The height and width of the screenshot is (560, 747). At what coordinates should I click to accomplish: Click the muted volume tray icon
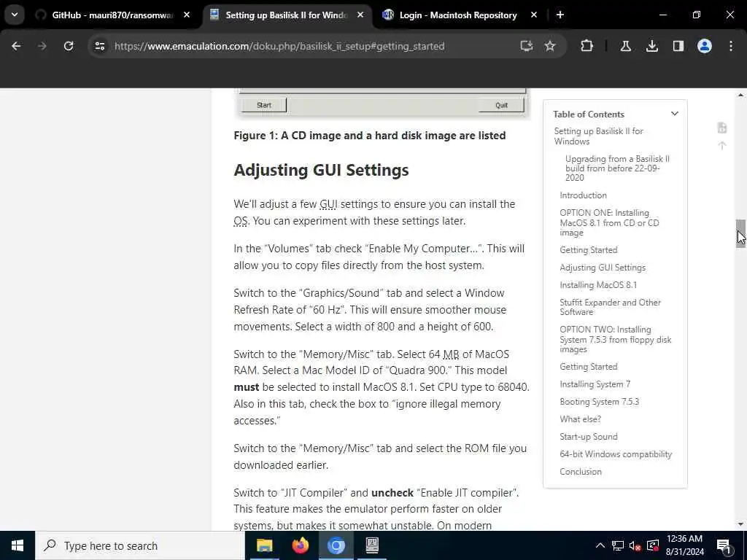pyautogui.click(x=635, y=545)
